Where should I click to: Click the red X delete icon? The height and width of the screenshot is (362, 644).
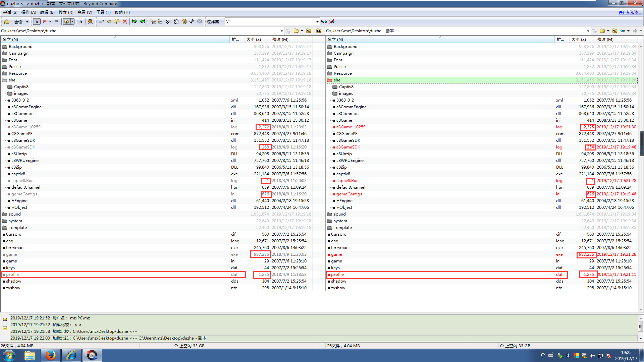click(125, 22)
